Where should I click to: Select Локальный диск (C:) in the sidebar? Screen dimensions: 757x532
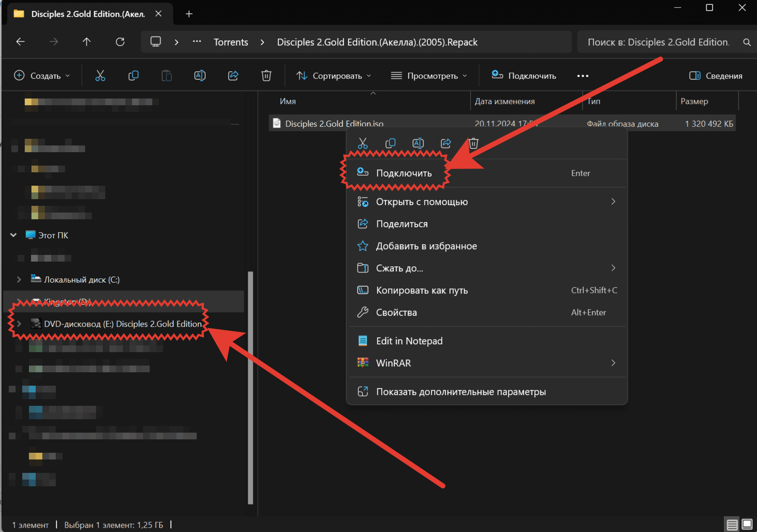coord(82,280)
